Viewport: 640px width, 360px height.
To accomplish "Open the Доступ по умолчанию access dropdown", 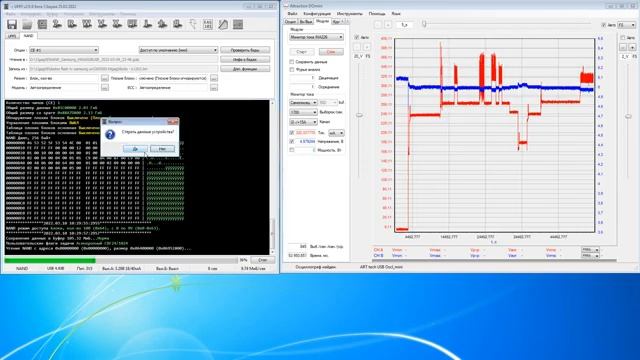I will tap(178, 50).
